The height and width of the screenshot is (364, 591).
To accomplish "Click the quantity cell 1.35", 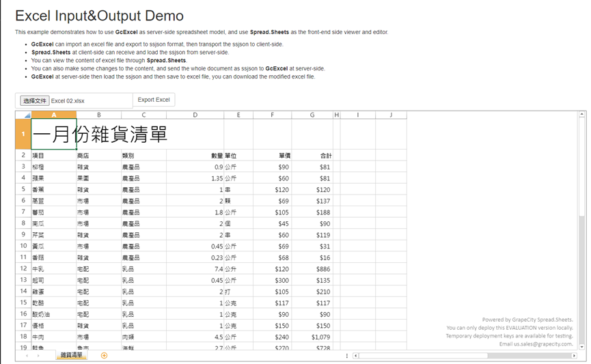I will pyautogui.click(x=195, y=178).
